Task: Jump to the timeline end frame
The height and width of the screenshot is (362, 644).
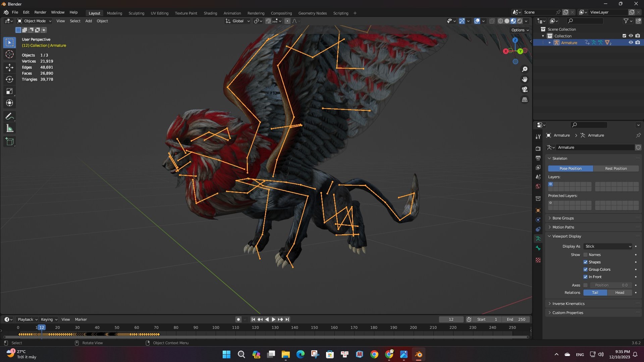Action: (x=287, y=319)
